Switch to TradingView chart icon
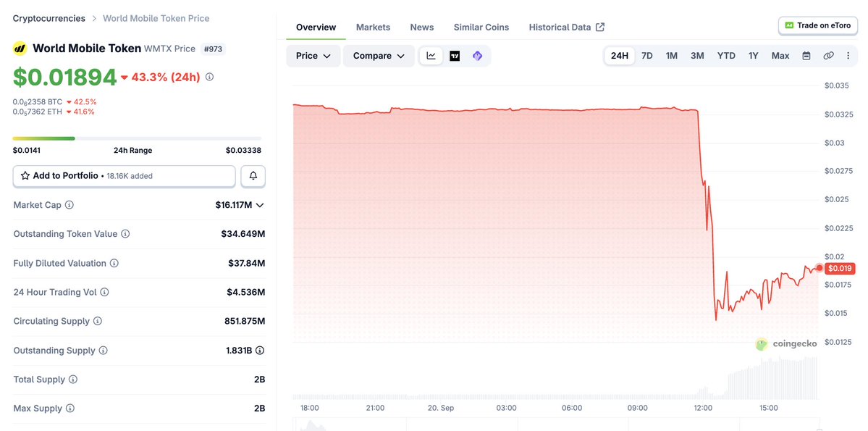The width and height of the screenshot is (868, 431). [x=455, y=56]
